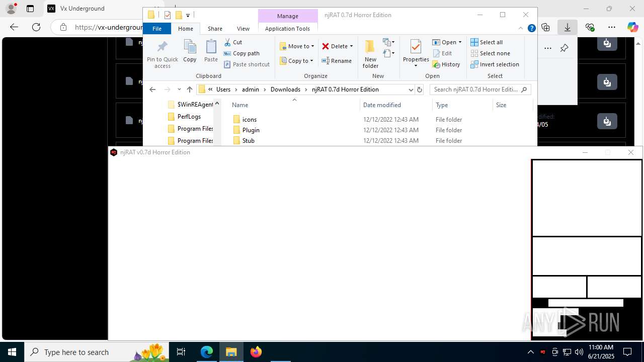Switch to View ribbon tab

(x=243, y=29)
